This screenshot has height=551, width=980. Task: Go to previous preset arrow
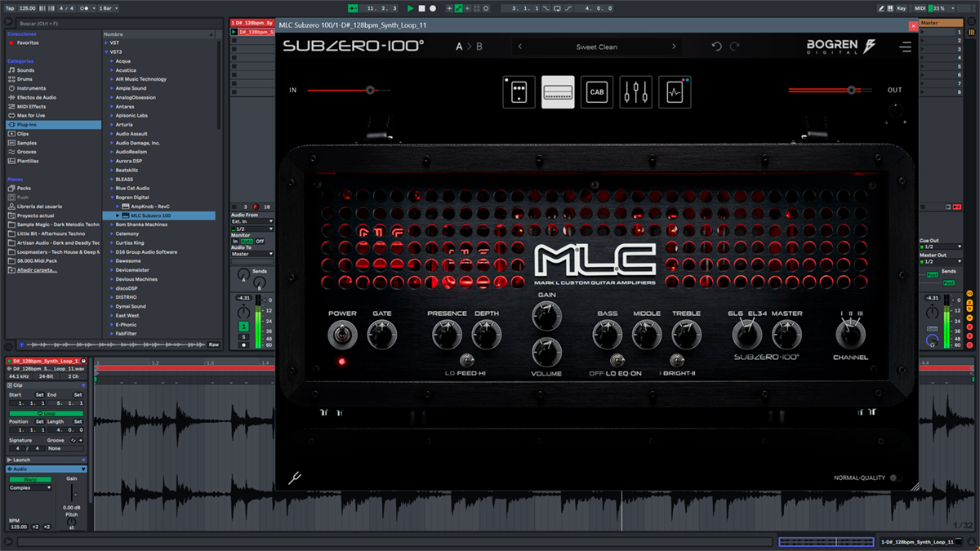pos(520,47)
